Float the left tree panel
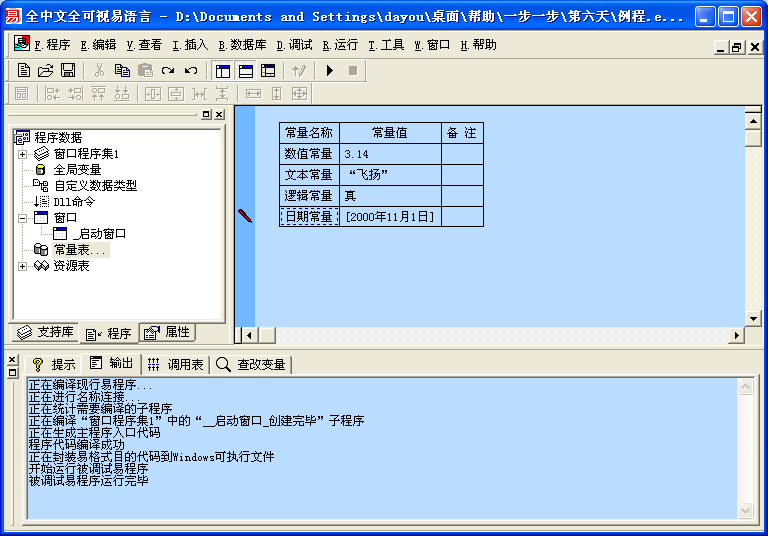768x536 pixels. pyautogui.click(x=206, y=114)
